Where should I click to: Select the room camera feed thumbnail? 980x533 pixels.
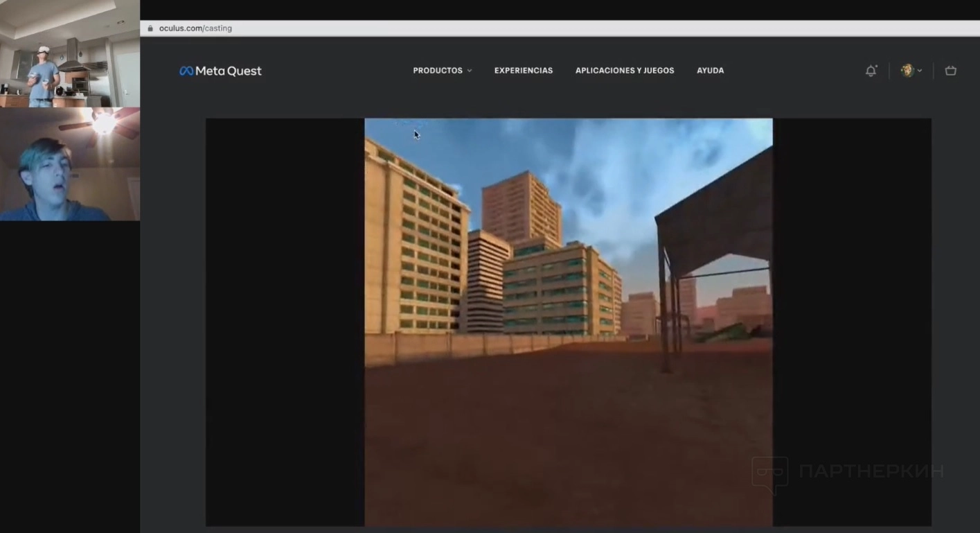[x=70, y=54]
